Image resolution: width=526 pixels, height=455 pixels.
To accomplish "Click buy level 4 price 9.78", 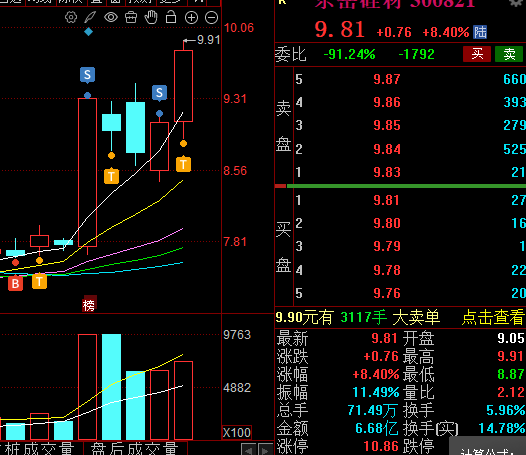I will point(387,270).
